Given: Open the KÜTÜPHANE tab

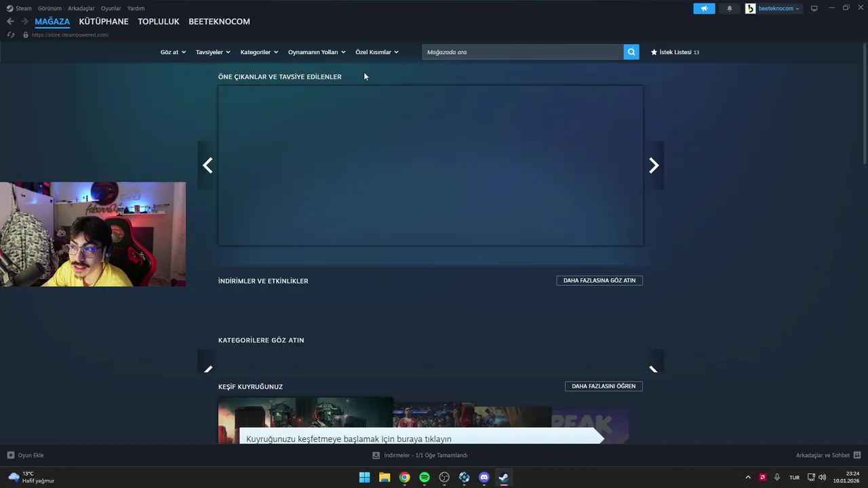Looking at the screenshot, I should [104, 22].
